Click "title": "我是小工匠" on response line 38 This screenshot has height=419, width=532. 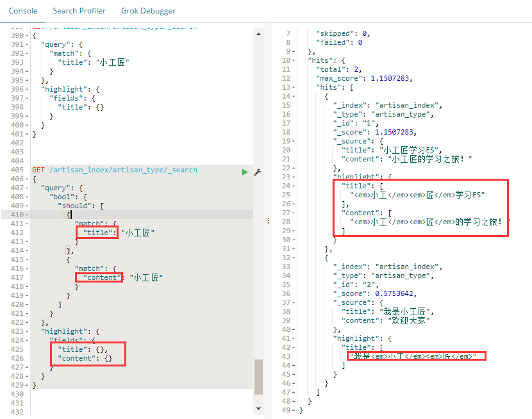[x=388, y=311]
